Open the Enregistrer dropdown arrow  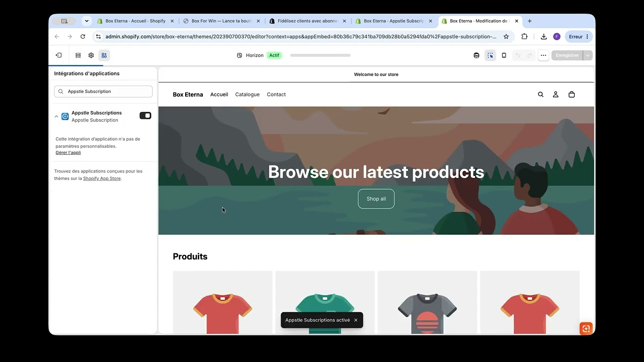(x=588, y=55)
